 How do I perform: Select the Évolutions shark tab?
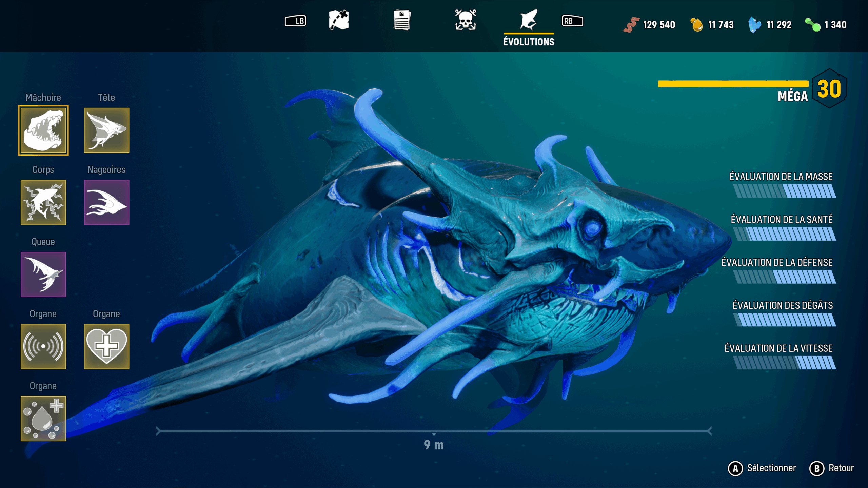[x=529, y=20]
